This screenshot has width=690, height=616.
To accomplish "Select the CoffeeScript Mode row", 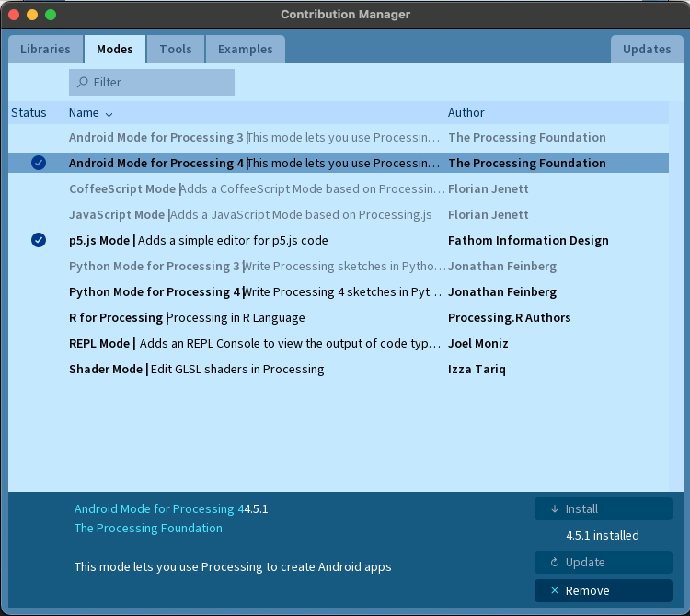I will pos(339,188).
